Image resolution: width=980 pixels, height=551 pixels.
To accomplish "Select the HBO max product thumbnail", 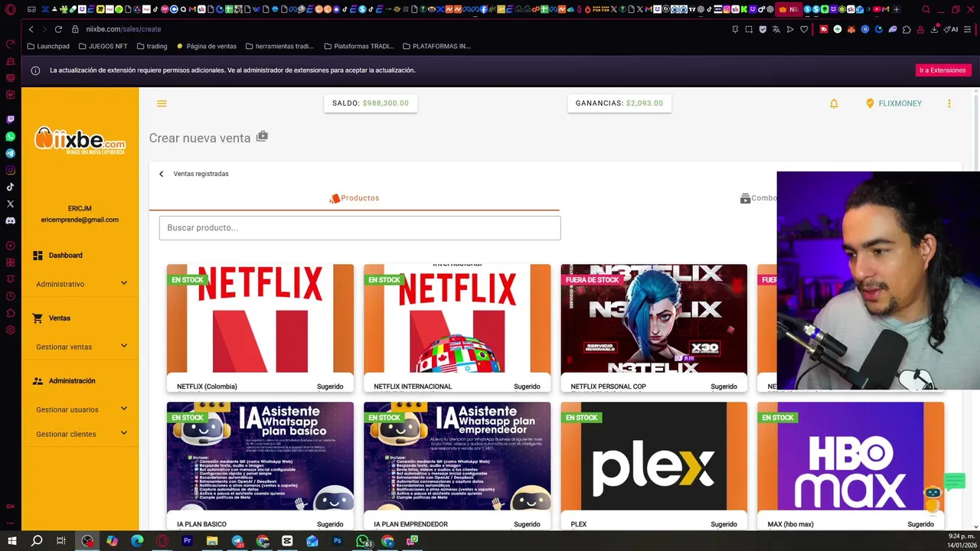I will point(851,456).
